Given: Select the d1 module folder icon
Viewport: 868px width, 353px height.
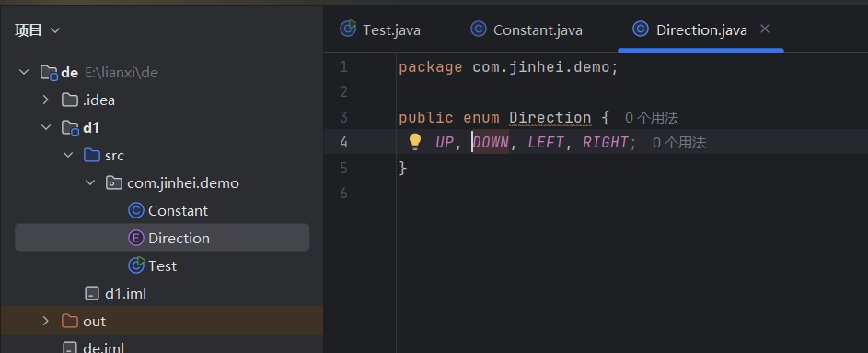Looking at the screenshot, I should (70, 128).
